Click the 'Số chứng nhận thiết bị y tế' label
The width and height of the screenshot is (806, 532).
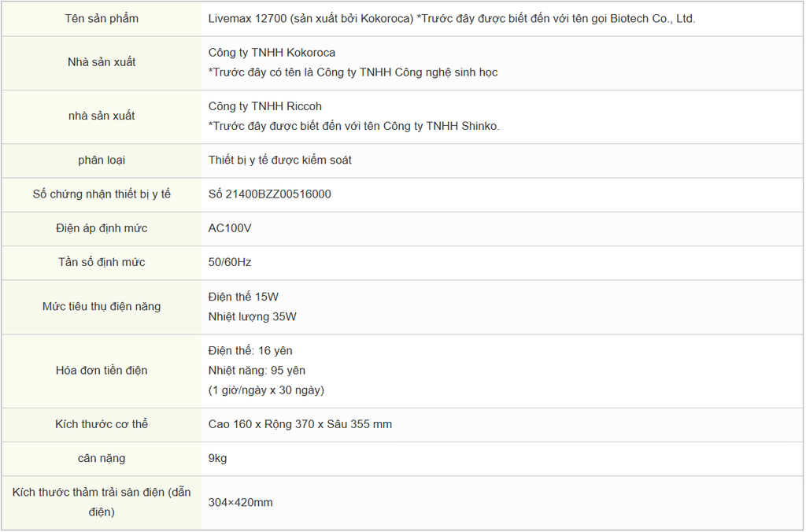point(102,194)
